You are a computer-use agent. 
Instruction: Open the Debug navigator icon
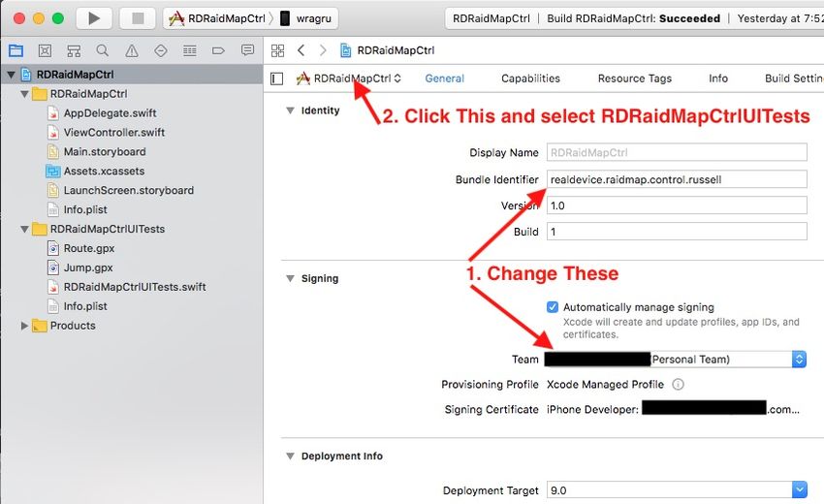pyautogui.click(x=190, y=50)
